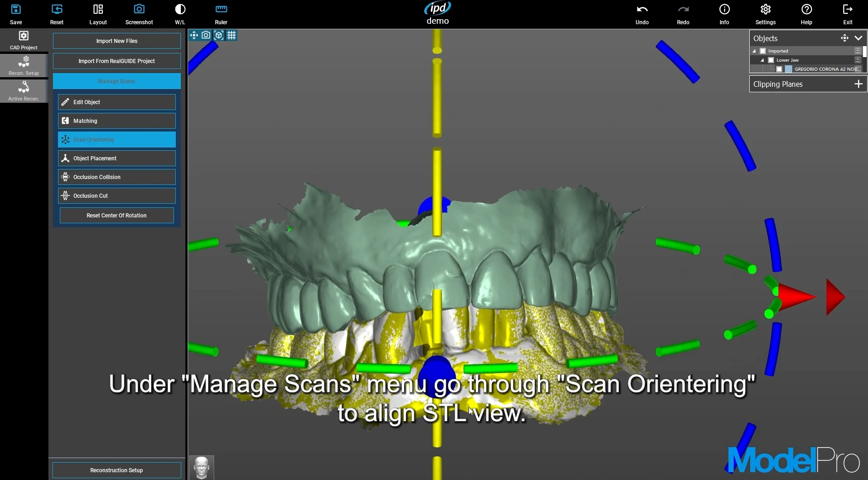Collapse the Imported tree node
This screenshot has width=868, height=480.
754,51
